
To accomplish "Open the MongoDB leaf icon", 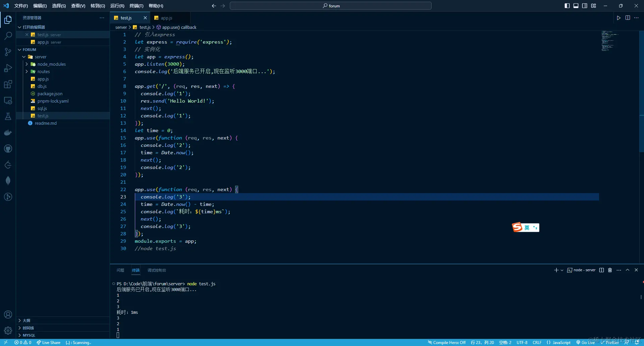I will point(8,181).
